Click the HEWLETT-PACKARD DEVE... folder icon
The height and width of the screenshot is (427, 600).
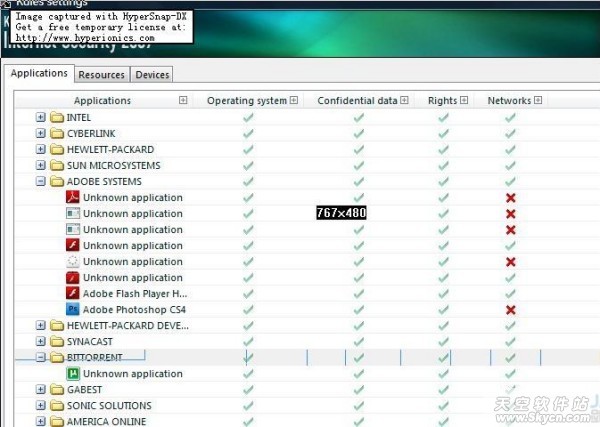[57, 325]
